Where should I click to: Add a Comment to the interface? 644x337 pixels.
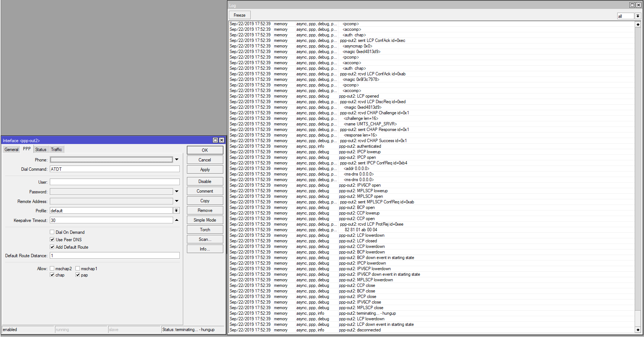[205, 191]
